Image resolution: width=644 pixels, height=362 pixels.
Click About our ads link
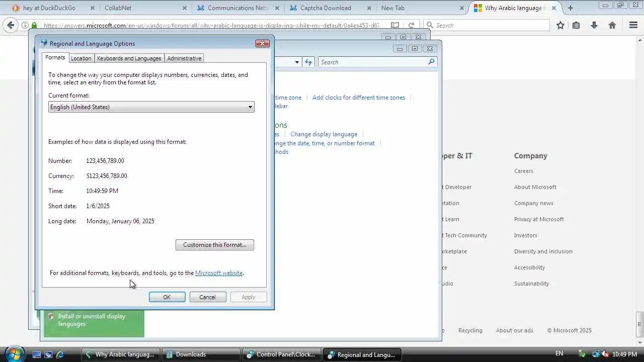(515, 330)
